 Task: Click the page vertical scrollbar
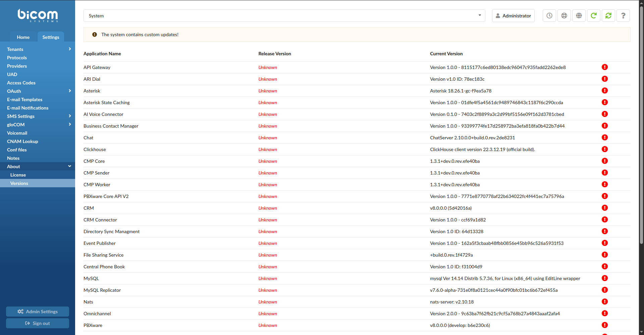(641, 126)
